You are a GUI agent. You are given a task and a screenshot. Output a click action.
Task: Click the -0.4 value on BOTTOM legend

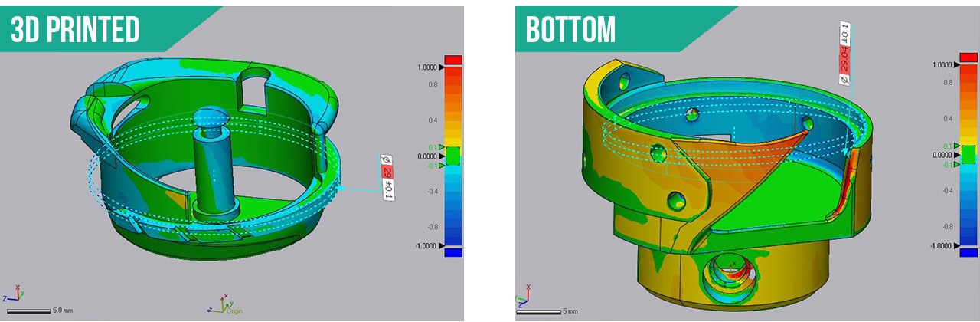[x=946, y=191]
